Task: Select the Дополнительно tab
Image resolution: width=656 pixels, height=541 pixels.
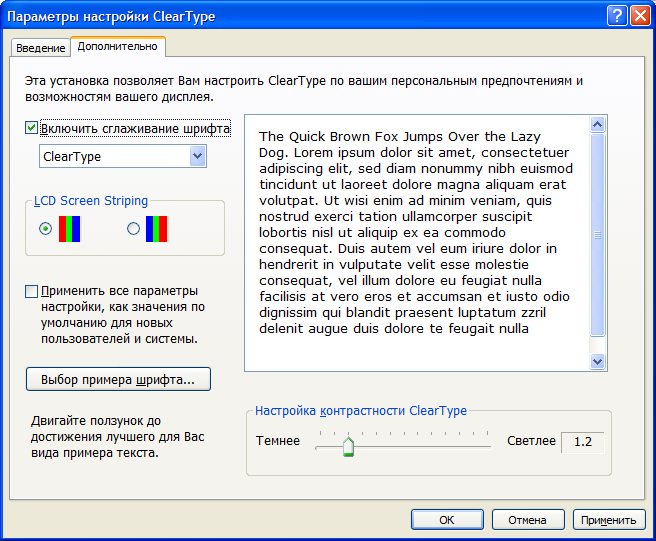Action: pos(118,46)
